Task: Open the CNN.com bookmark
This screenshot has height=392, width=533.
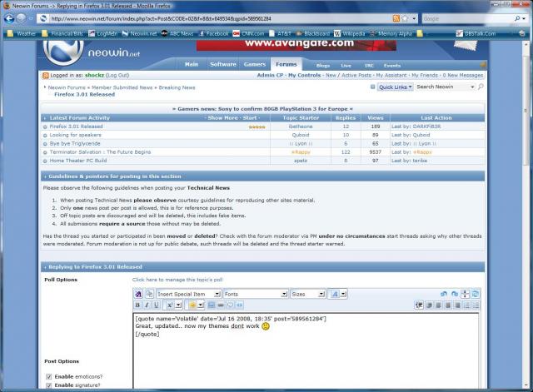Action: [x=248, y=33]
